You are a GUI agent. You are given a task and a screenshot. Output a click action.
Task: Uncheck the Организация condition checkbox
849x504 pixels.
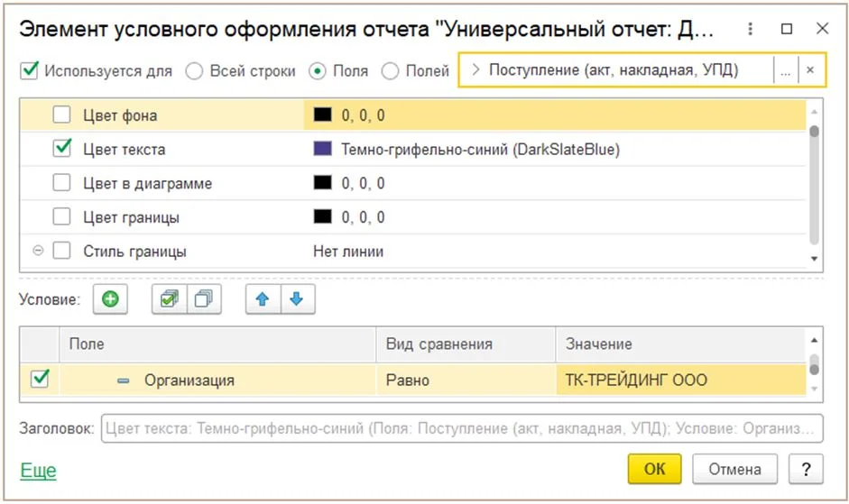click(x=40, y=379)
